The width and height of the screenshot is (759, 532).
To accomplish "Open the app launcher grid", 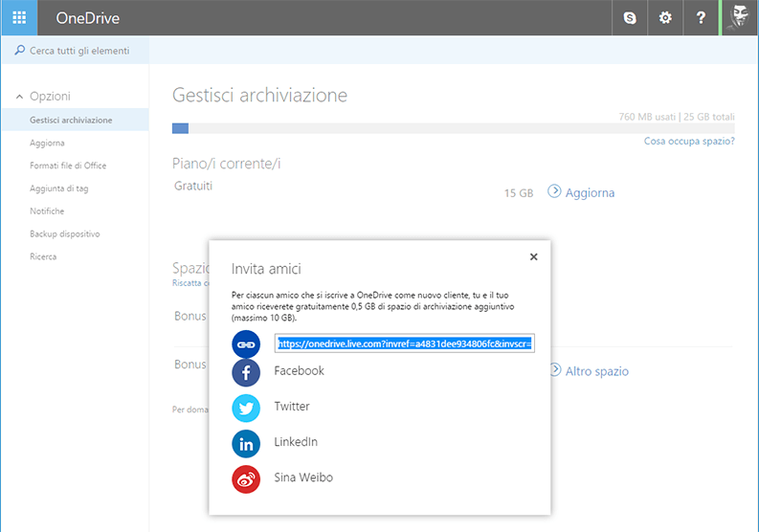I will click(19, 18).
